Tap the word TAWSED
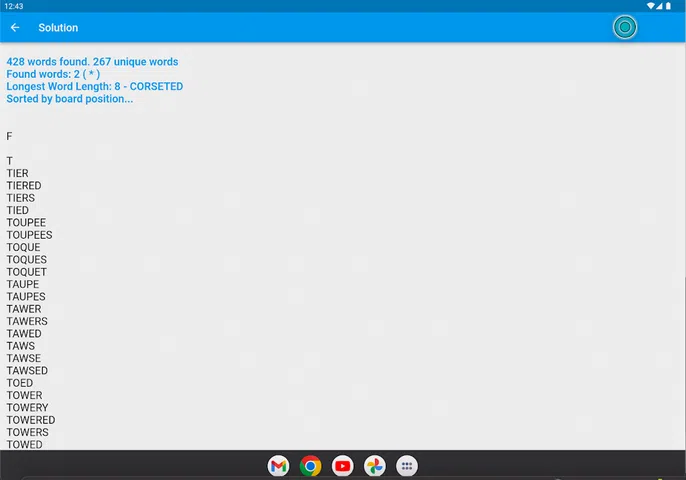Viewport: 686px width, 480px height. [27, 371]
